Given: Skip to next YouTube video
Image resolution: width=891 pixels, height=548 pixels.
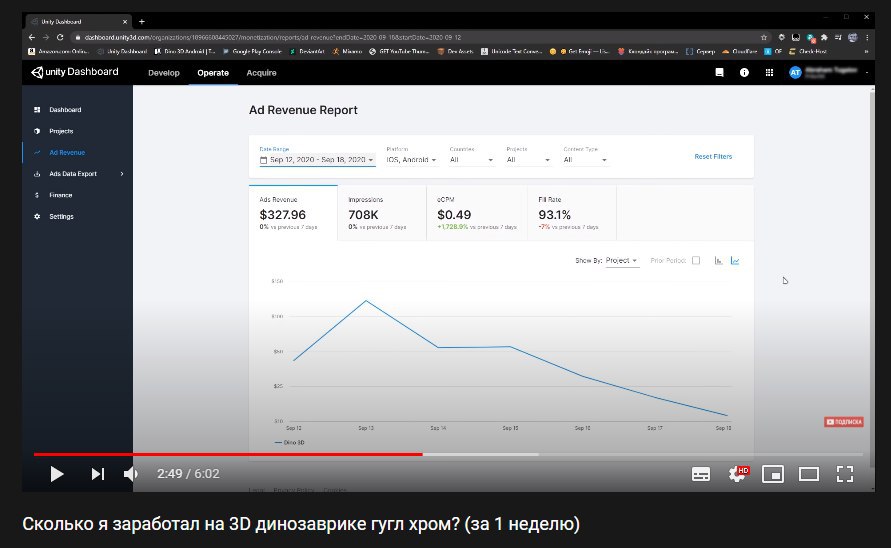Looking at the screenshot, I should pos(98,474).
